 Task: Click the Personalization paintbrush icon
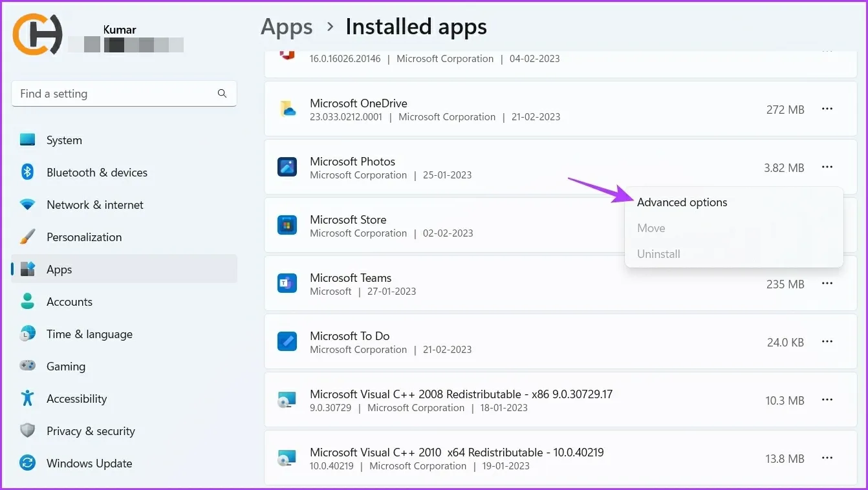[27, 237]
